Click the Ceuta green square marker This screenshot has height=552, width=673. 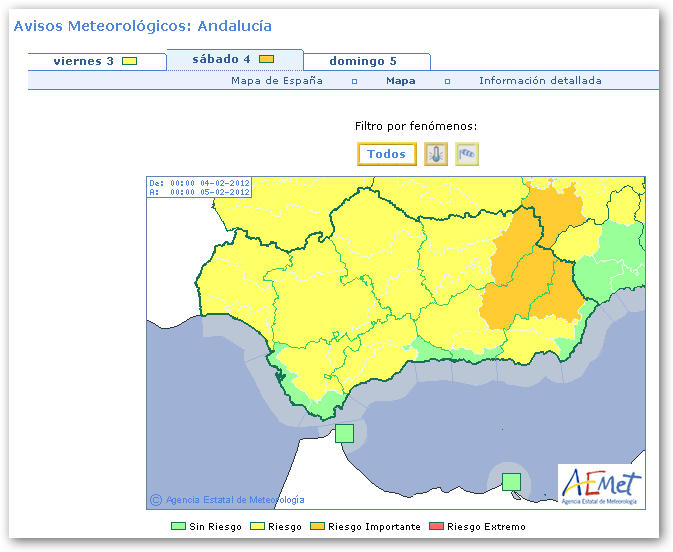pyautogui.click(x=344, y=433)
